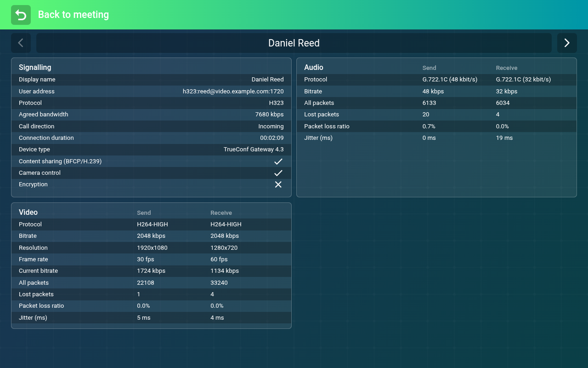The height and width of the screenshot is (368, 588).
Task: Select the Signalling panel heading
Action: [x=35, y=68]
